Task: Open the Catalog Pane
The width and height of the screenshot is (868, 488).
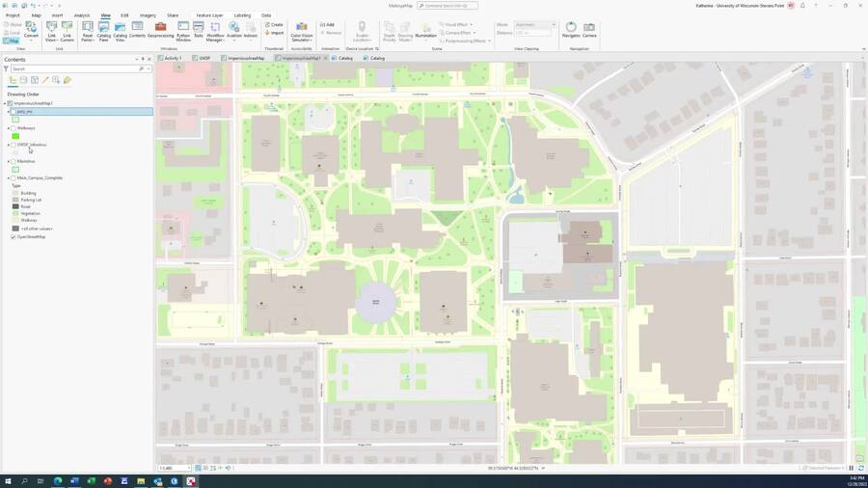Action: 103,32
